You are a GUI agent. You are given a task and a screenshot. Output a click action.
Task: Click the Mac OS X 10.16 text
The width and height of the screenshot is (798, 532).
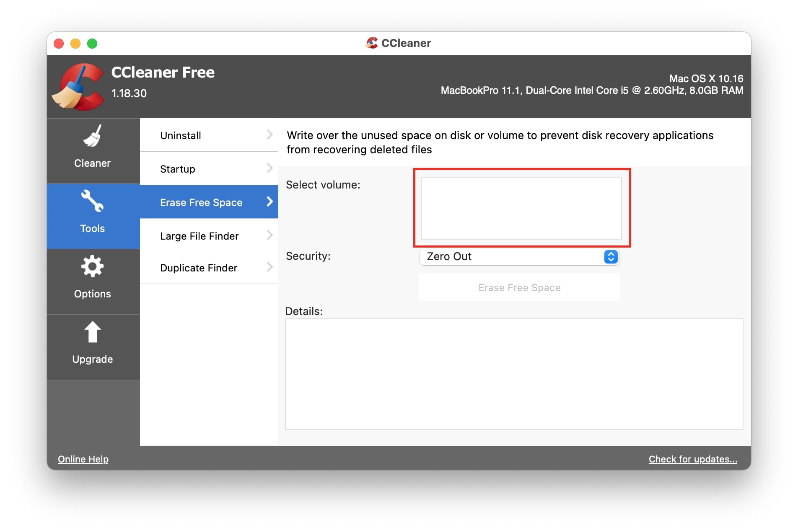point(706,78)
